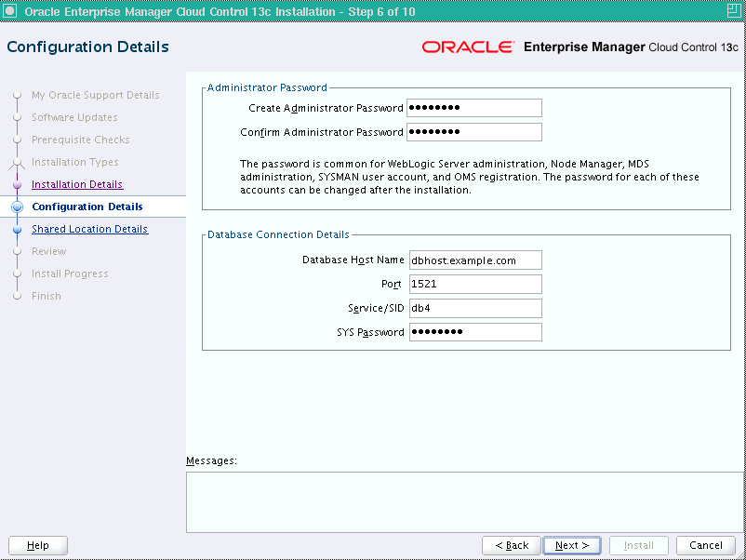Image resolution: width=746 pixels, height=560 pixels.
Task: Click inside the Messages text area
Action: coord(466,502)
